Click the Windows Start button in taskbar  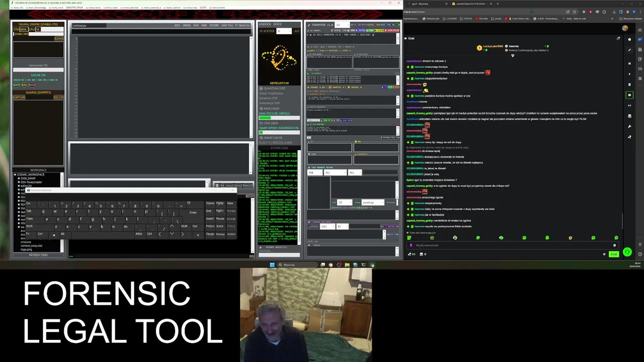(272, 265)
